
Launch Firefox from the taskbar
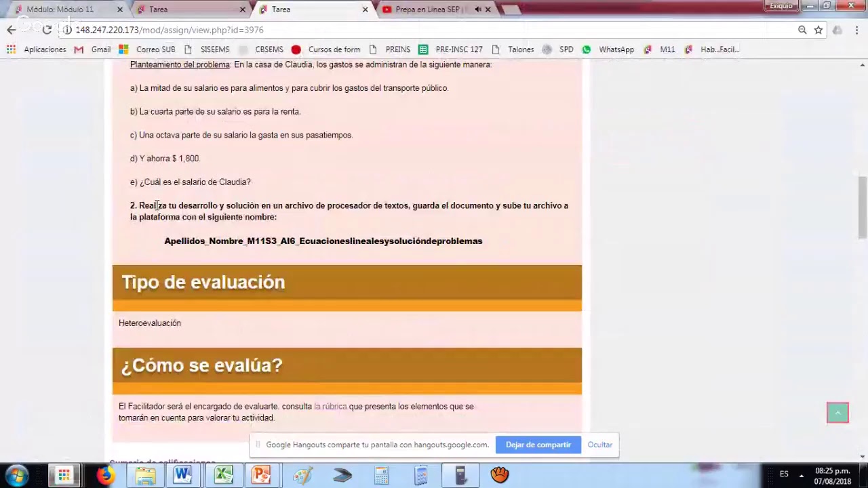pyautogui.click(x=105, y=475)
